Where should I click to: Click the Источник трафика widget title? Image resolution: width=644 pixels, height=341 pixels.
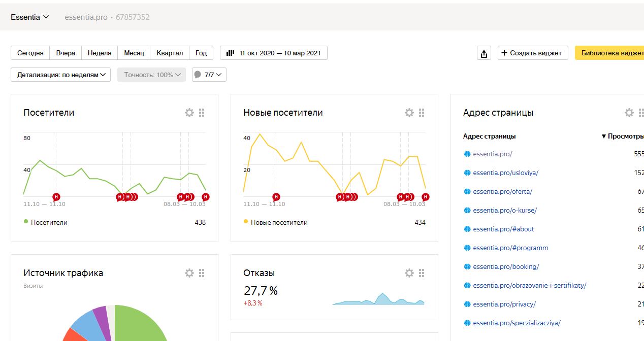pos(63,273)
